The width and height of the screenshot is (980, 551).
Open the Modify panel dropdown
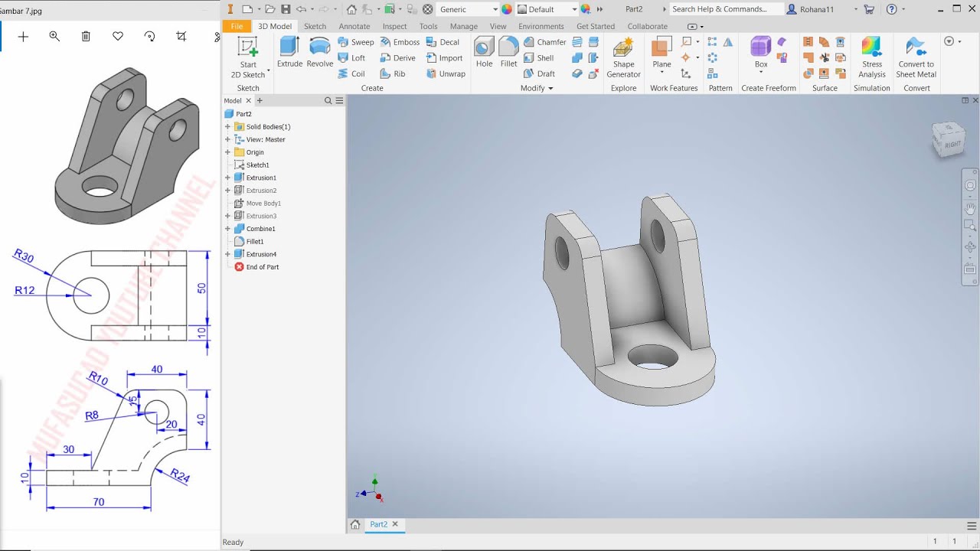pos(537,88)
